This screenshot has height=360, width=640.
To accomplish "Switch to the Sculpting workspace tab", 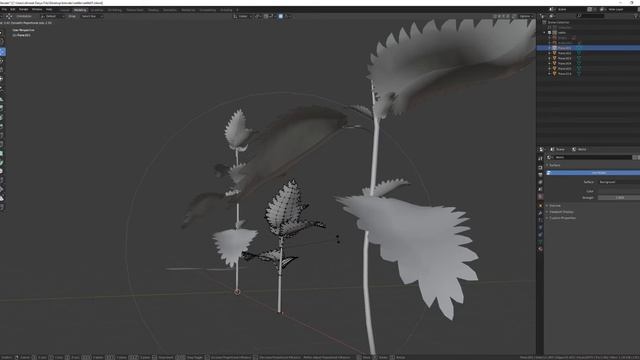I will (x=97, y=10).
